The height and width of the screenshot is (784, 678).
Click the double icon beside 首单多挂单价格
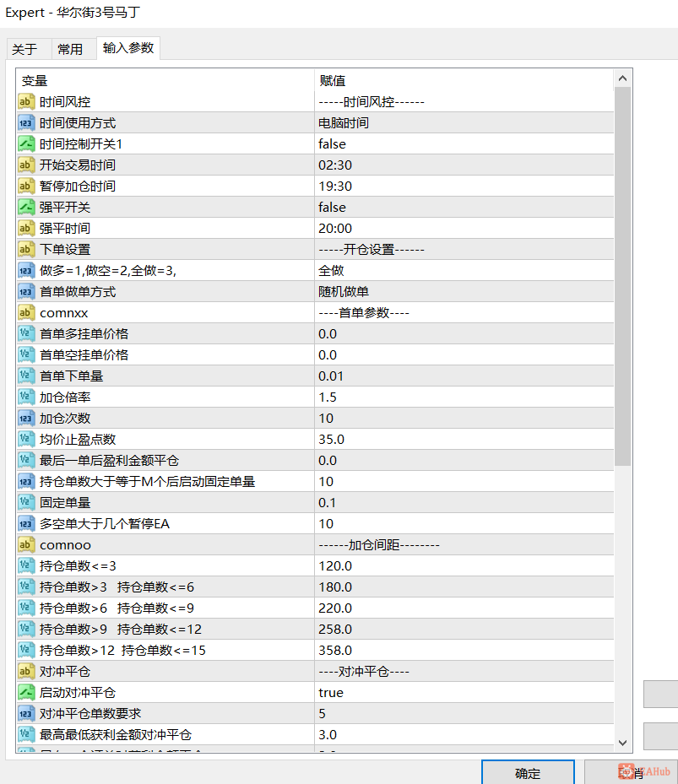point(26,333)
